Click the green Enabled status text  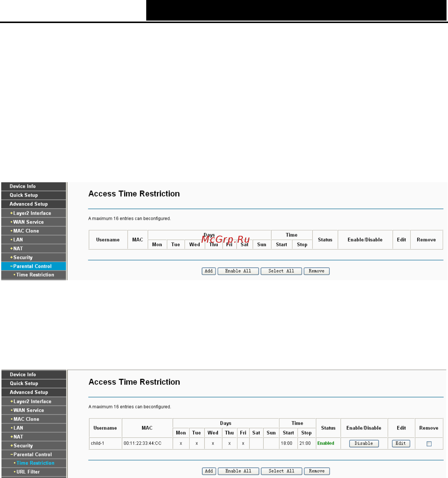(326, 443)
